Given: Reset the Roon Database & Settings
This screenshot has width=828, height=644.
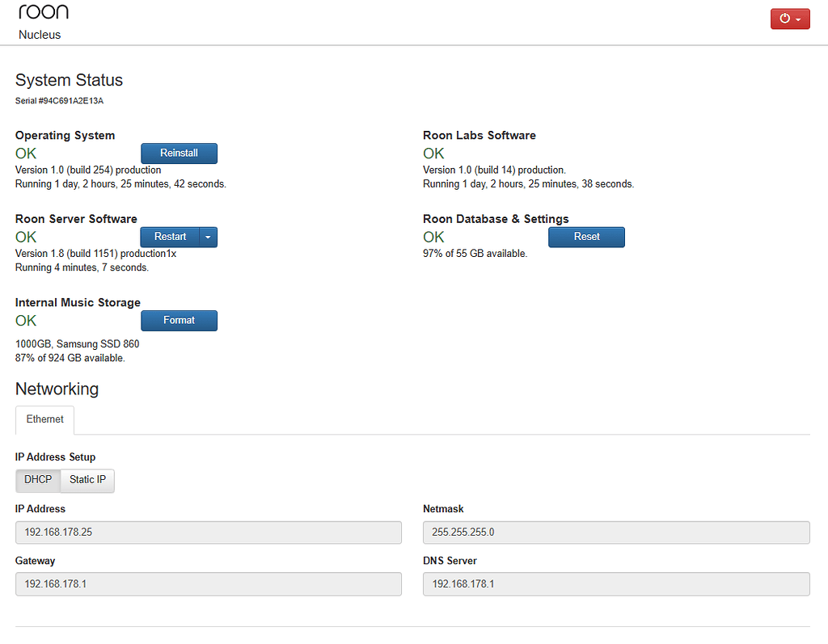Looking at the screenshot, I should coord(586,237).
